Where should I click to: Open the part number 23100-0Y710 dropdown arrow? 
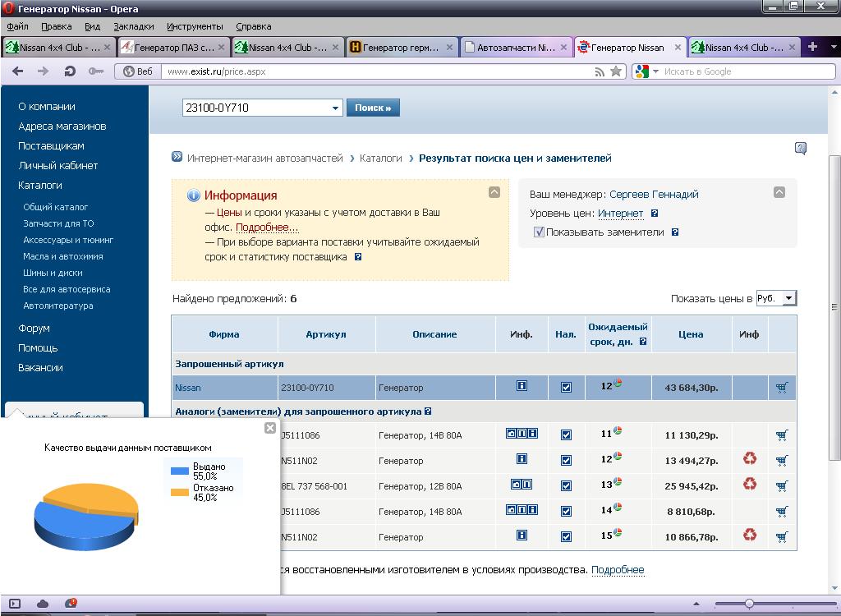coord(335,108)
